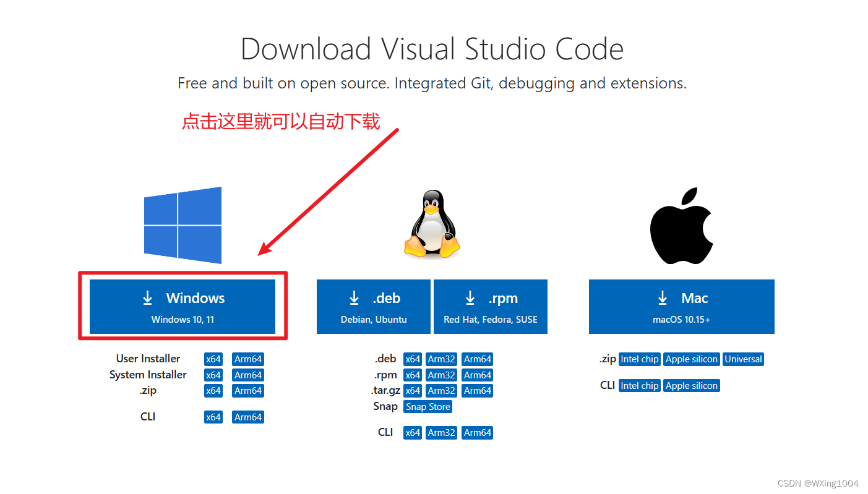Download the .deb package for Debian, Ubuntu
The height and width of the screenshot is (494, 868).
pos(373,307)
